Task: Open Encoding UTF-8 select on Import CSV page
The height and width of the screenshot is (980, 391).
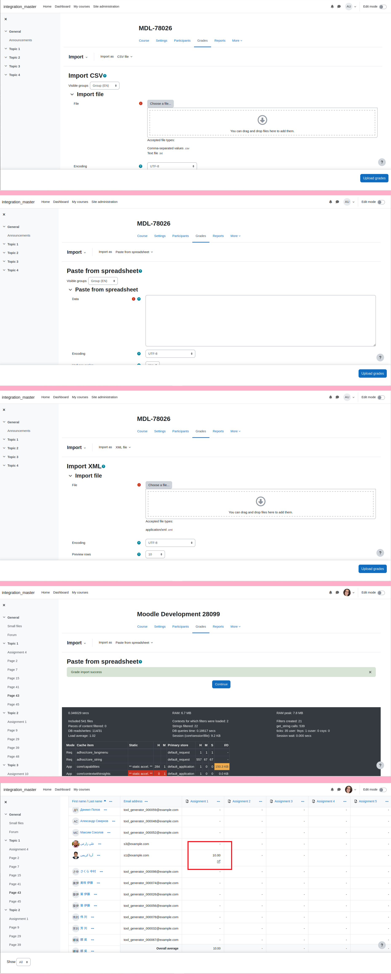Action: click(172, 166)
